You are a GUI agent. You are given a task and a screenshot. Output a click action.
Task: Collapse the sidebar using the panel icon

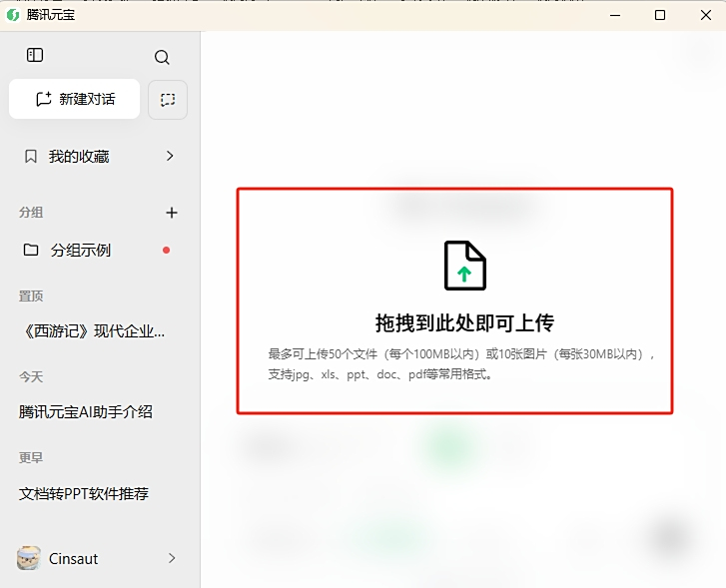click(35, 56)
